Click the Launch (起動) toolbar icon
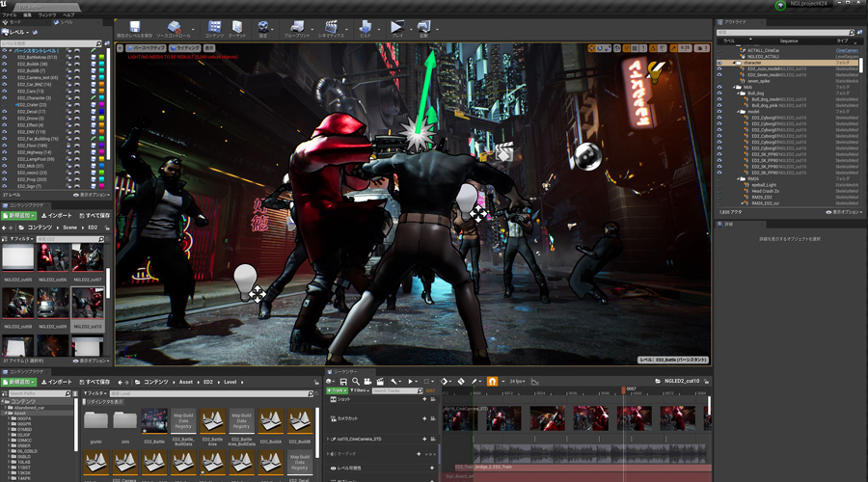 point(424,29)
